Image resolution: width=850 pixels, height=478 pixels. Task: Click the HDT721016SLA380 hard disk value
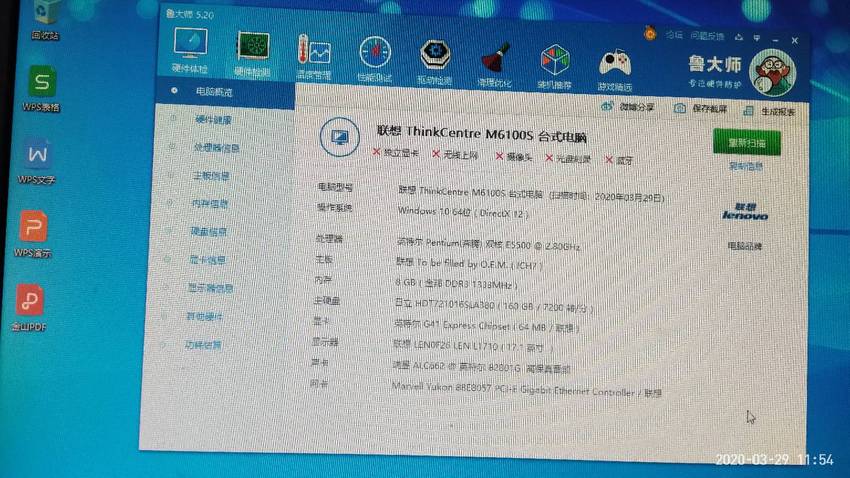494,306
